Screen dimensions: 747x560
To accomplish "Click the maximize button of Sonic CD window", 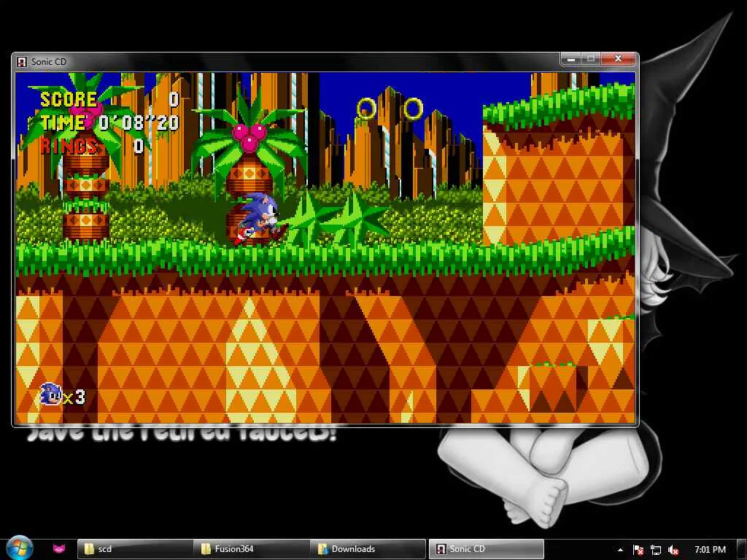I will [591, 58].
